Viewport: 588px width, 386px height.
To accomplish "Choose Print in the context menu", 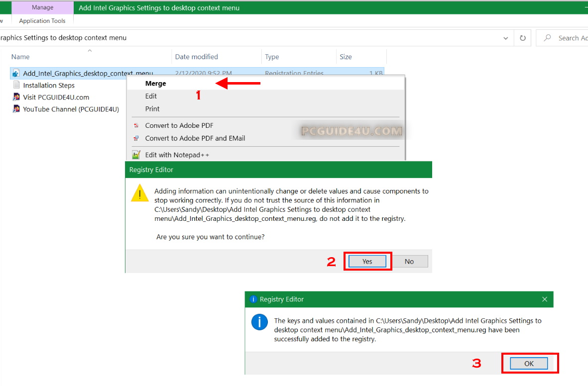I will click(152, 108).
